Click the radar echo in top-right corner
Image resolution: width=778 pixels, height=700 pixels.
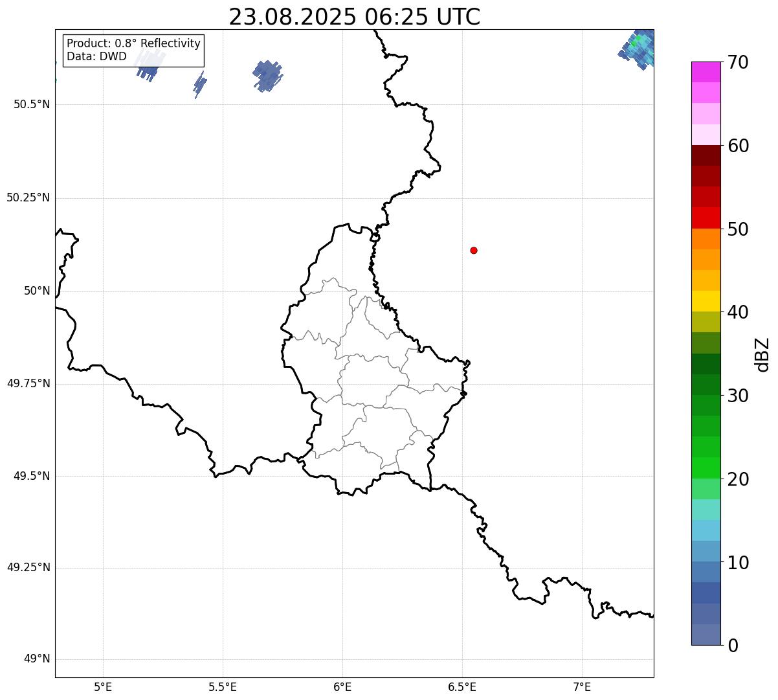click(x=638, y=49)
